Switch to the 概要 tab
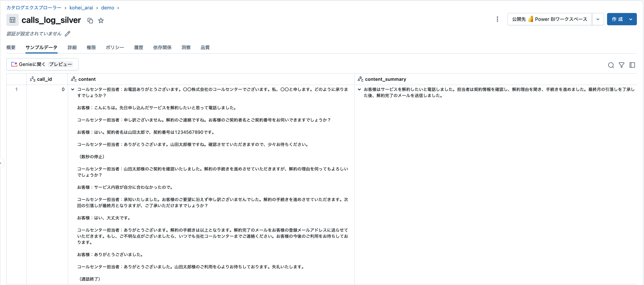 tap(11, 48)
